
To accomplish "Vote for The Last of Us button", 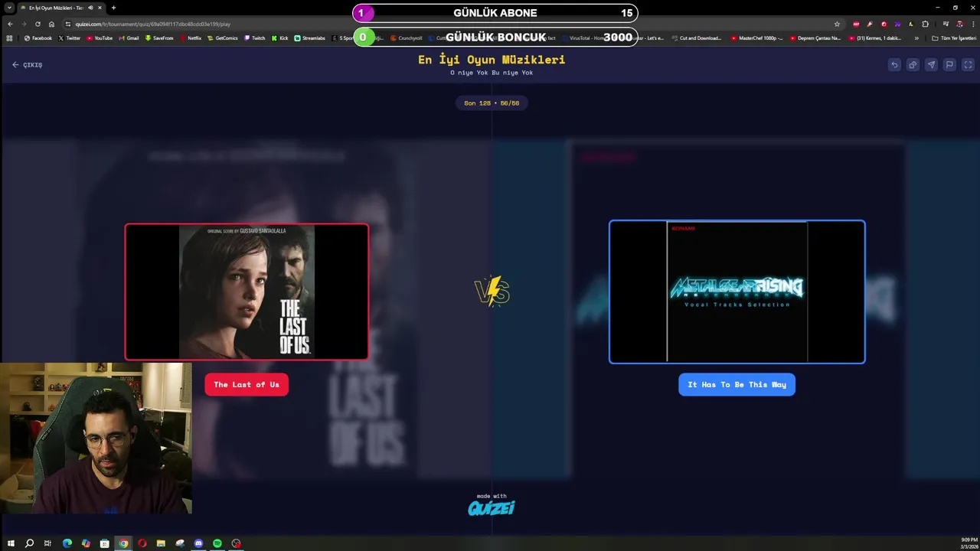I will coord(247,384).
